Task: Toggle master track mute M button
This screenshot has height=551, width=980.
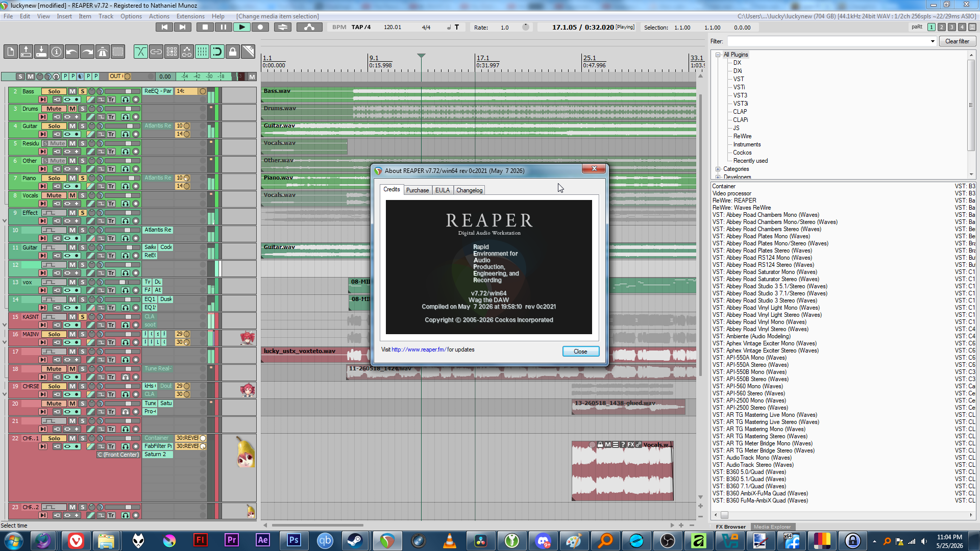Action: (31, 77)
